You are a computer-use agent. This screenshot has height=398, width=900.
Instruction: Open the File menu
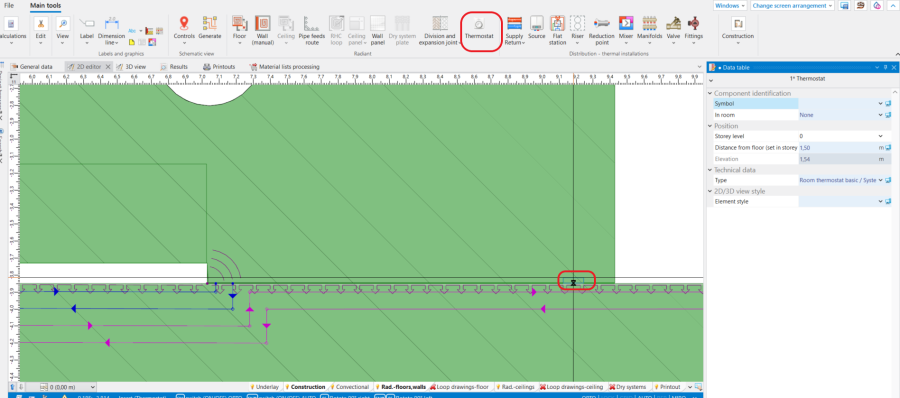pyautogui.click(x=9, y=5)
